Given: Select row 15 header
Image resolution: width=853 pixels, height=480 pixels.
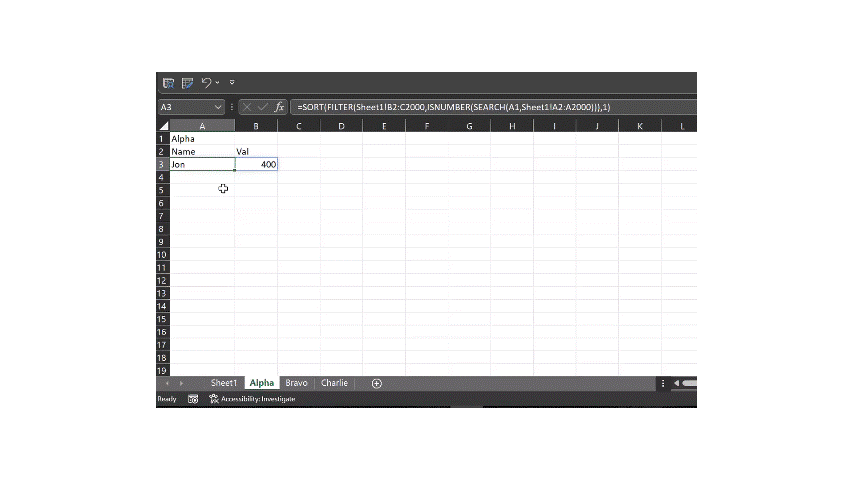Looking at the screenshot, I should [x=163, y=319].
